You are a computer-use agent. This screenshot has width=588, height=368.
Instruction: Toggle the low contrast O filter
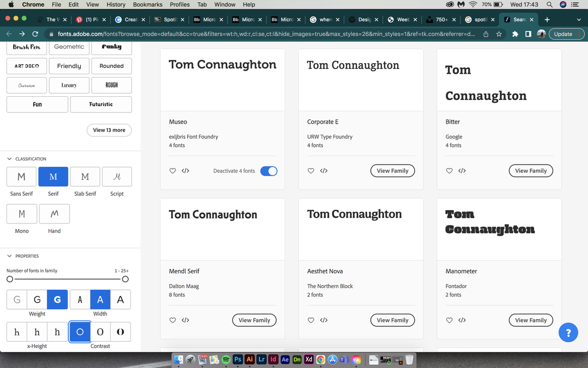80,332
